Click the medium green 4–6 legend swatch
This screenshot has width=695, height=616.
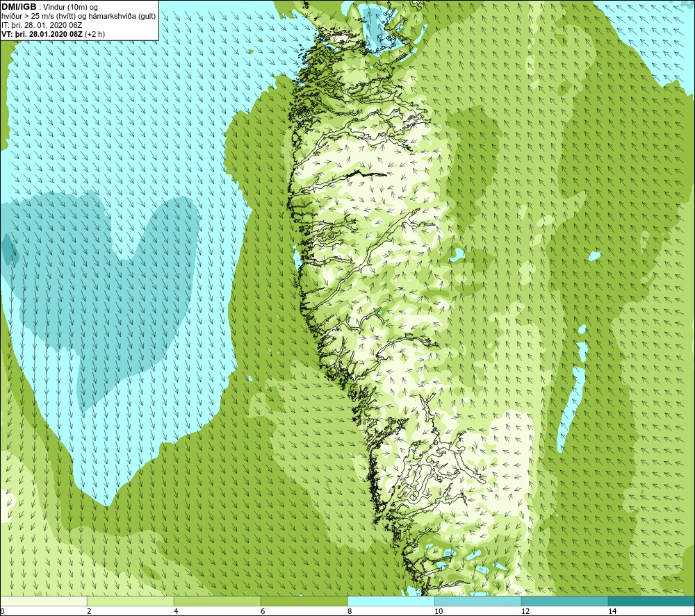tap(217, 601)
